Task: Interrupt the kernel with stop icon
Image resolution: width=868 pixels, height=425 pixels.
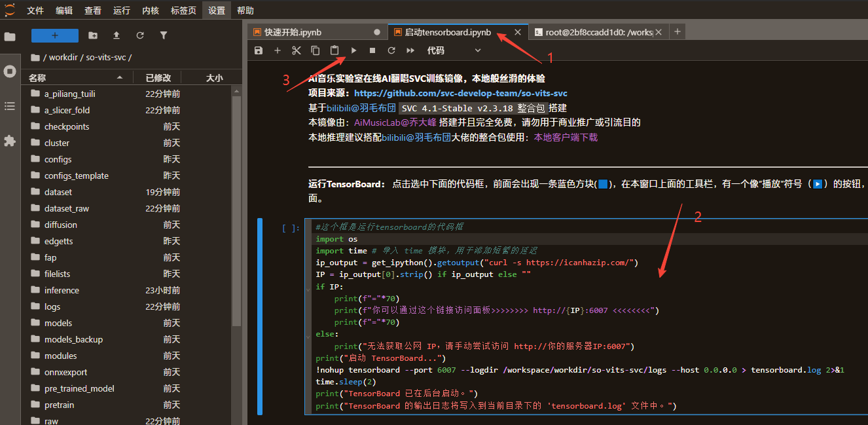Action: click(372, 50)
